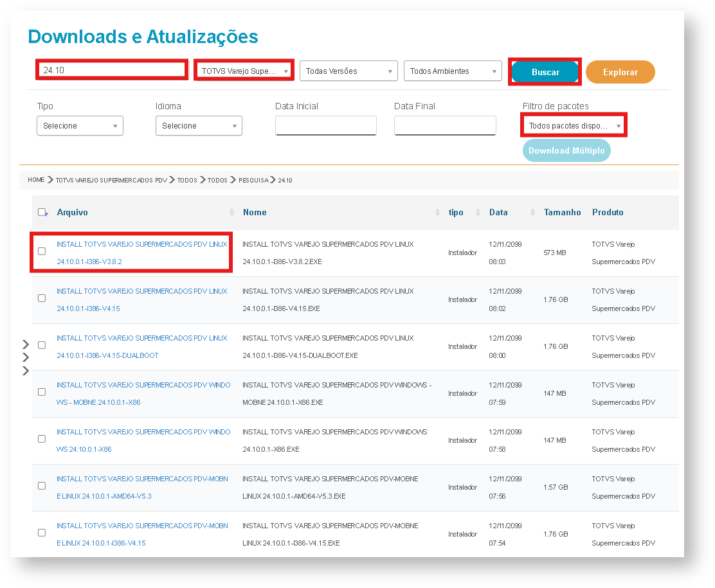Click the 12/11/2099 08:03 date cell
Viewport: 715px width, 588px height.
(505, 253)
